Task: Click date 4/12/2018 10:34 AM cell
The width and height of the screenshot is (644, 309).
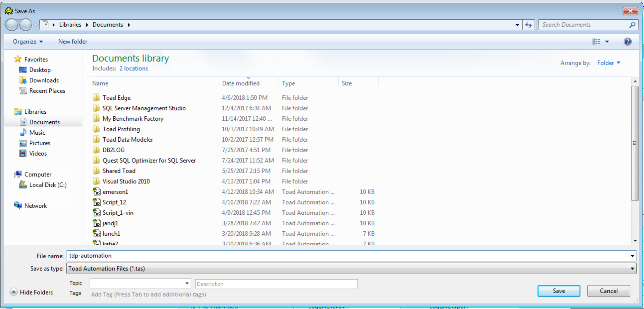Action: pos(248,192)
